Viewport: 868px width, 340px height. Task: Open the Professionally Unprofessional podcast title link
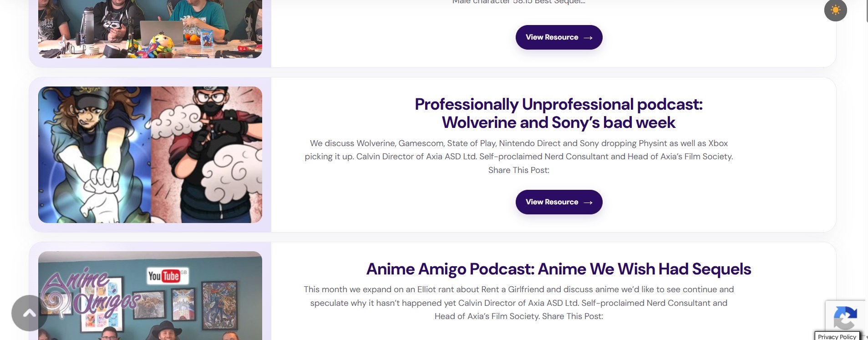click(x=558, y=113)
